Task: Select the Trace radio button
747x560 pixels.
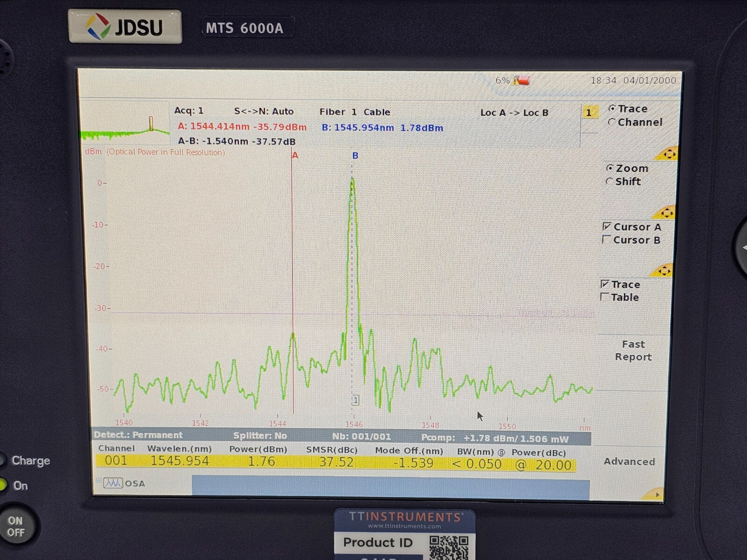Action: pos(612,108)
